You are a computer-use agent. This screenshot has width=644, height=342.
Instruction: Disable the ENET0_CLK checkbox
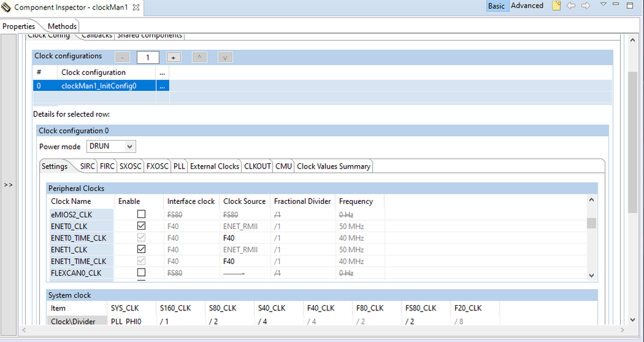click(x=141, y=226)
